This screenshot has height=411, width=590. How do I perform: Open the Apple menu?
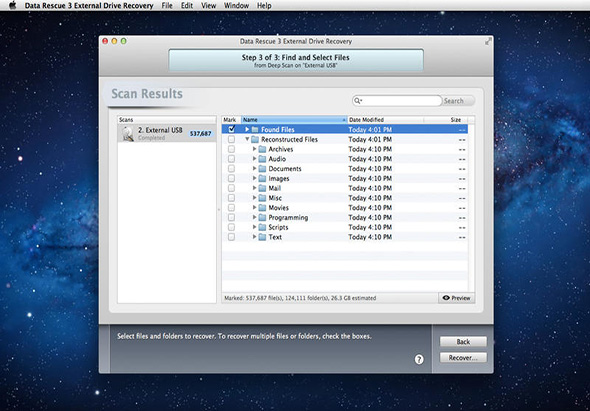coord(12,5)
